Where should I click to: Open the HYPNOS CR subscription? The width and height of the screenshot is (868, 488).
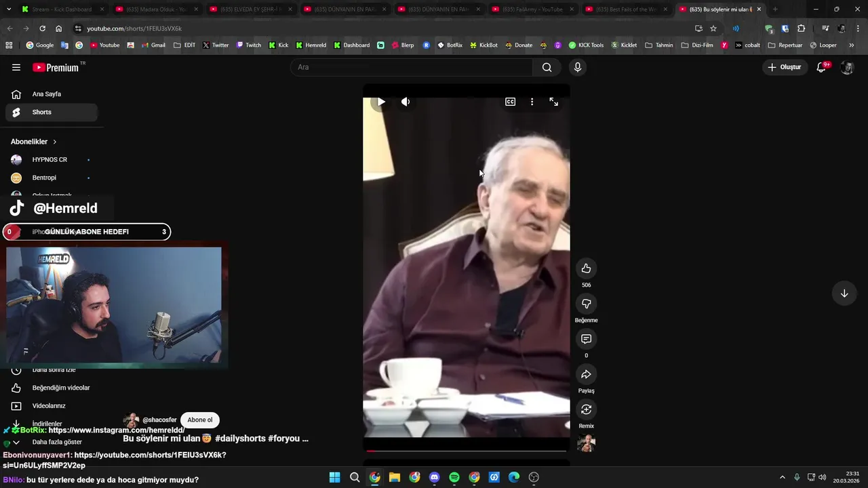pyautogui.click(x=52, y=160)
